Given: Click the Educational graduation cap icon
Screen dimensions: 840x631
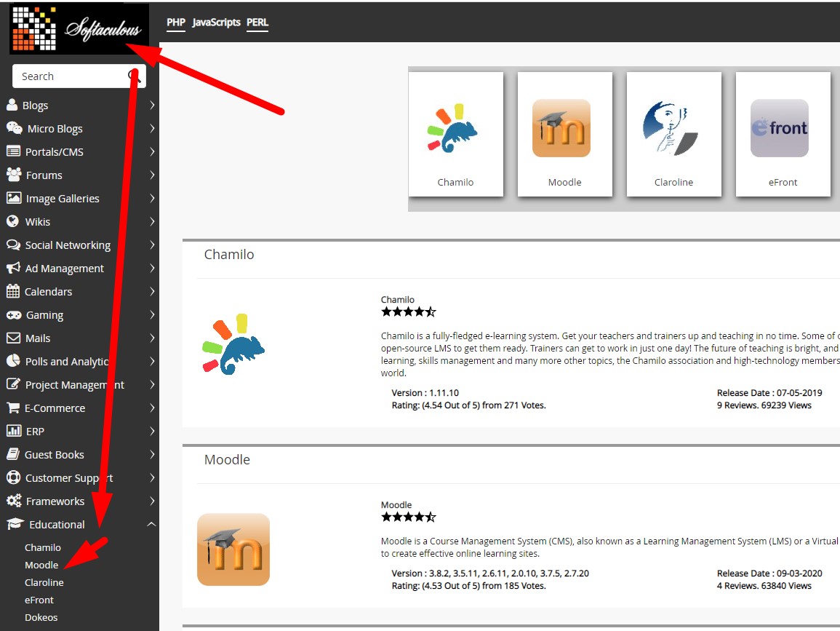Looking at the screenshot, I should (15, 524).
